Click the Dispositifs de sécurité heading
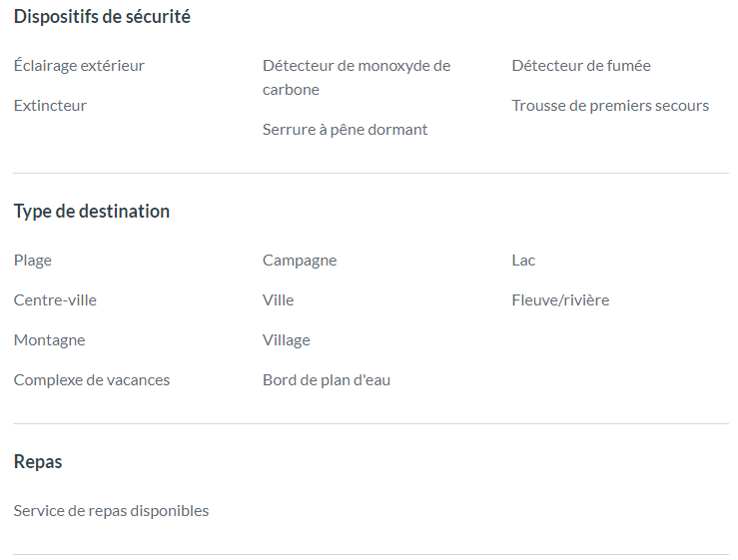Screen dimensions: 738x560 [x=102, y=16]
